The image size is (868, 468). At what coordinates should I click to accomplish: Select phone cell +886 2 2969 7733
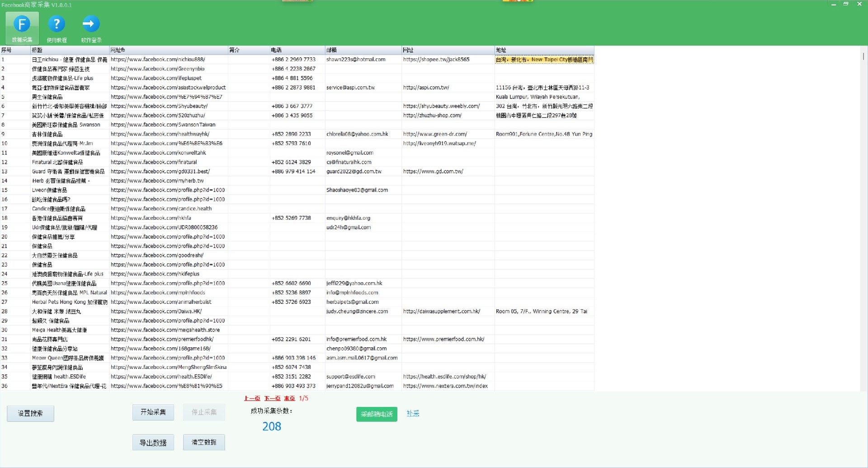(x=297, y=60)
